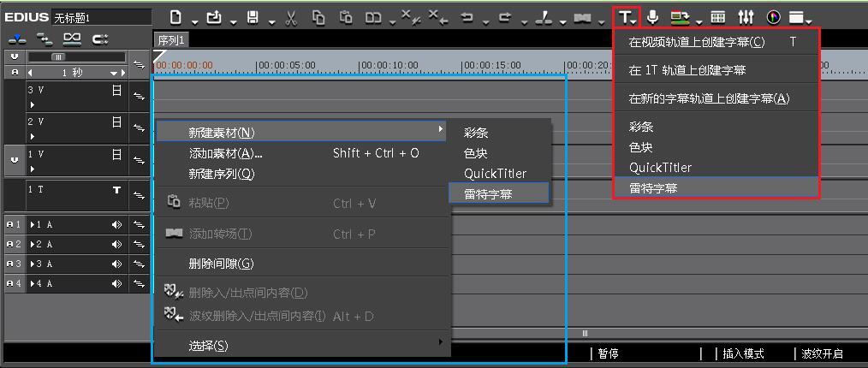The width and height of the screenshot is (868, 368).
Task: Switch to the 序列1 sequence tab
Action: pyautogui.click(x=171, y=40)
